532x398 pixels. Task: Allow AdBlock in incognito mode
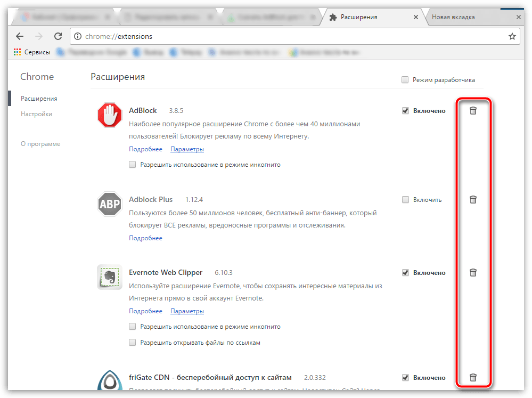[132, 165]
